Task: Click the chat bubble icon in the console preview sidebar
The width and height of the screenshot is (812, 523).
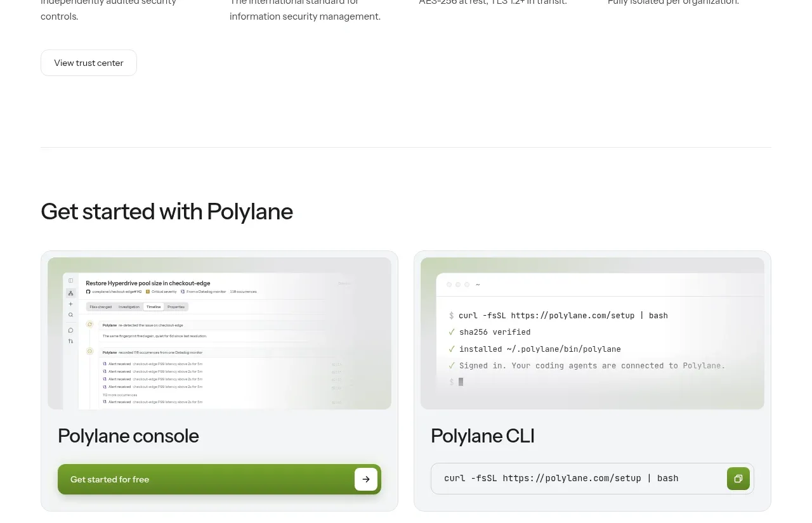Action: 70,330
